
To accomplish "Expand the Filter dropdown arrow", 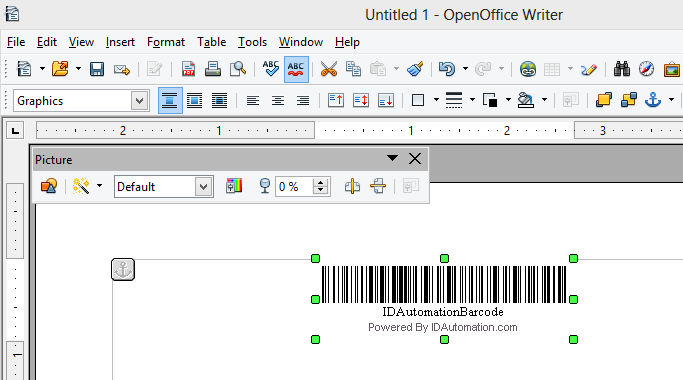I will 99,186.
